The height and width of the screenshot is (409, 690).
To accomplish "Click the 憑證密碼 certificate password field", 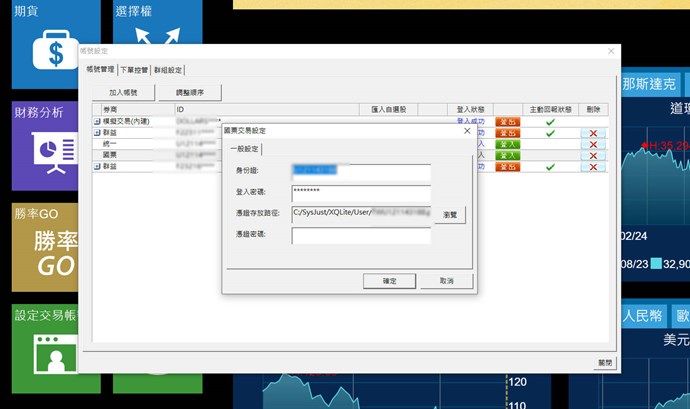I will click(x=361, y=236).
